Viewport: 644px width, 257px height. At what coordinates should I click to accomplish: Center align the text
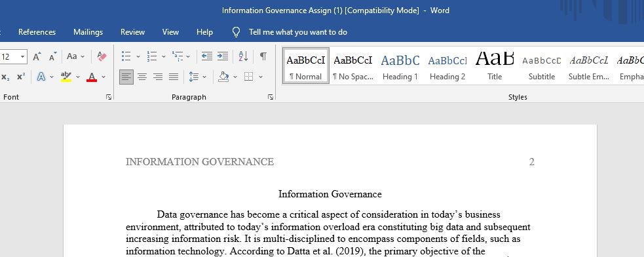142,77
